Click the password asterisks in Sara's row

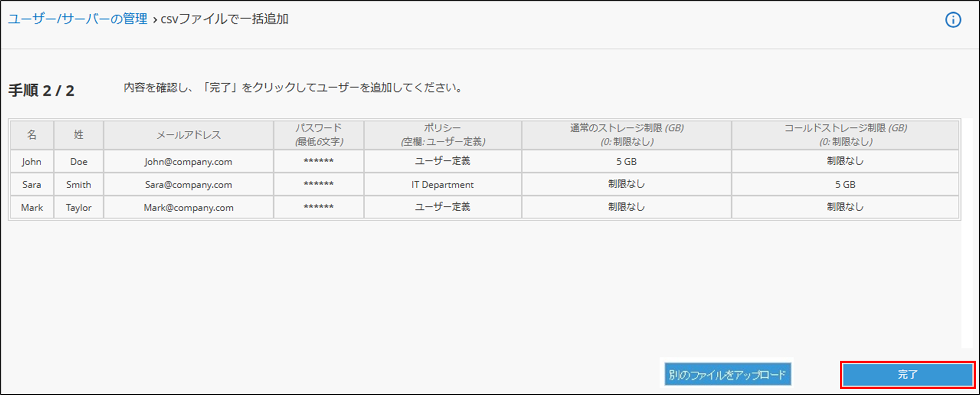(x=319, y=184)
